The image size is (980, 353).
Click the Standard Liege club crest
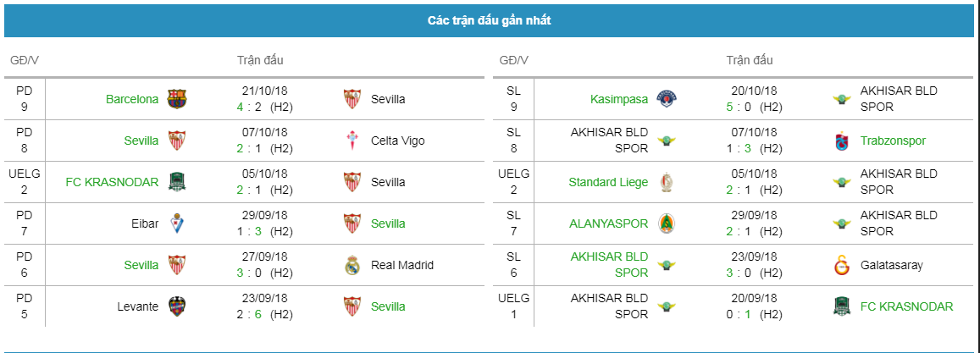[667, 182]
